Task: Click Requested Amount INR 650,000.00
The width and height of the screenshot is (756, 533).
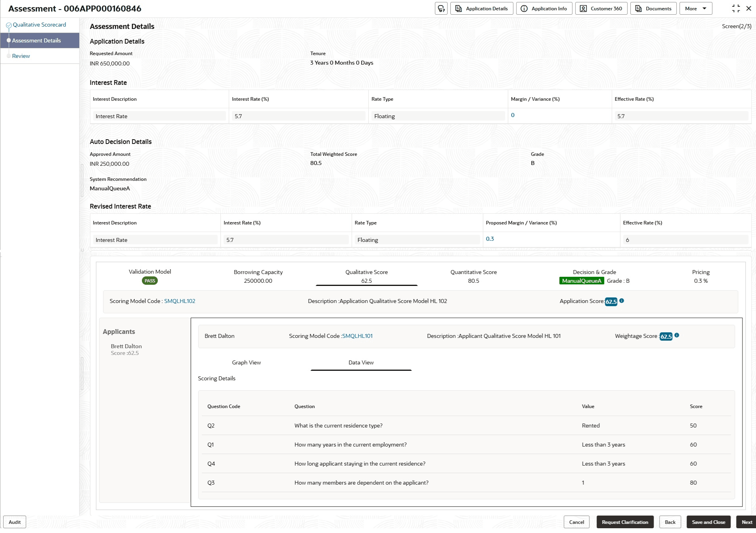Action: coord(109,63)
